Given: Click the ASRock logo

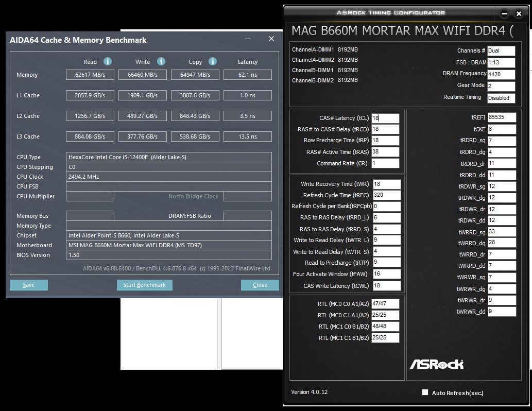Looking at the screenshot, I should pyautogui.click(x=437, y=364).
